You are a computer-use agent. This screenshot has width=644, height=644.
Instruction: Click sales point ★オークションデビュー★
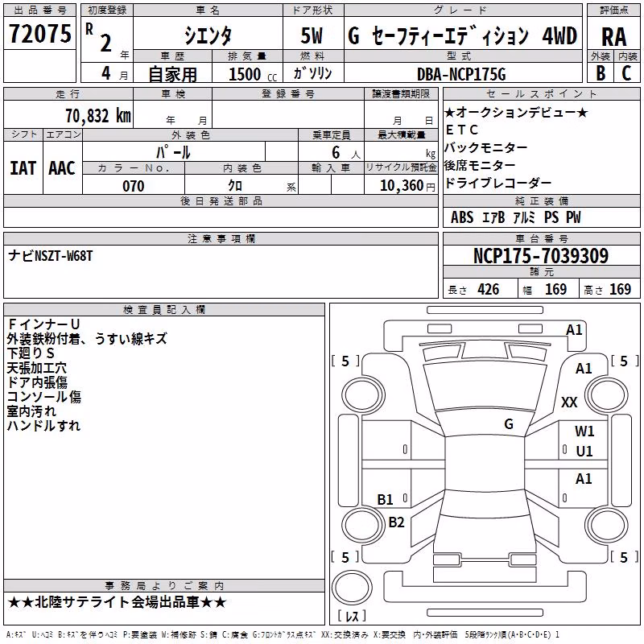point(516,112)
